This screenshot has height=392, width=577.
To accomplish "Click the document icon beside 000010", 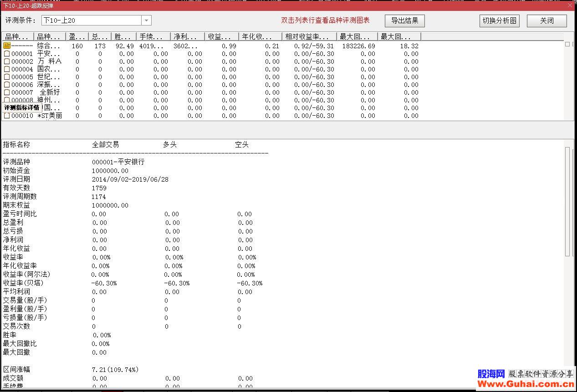I will point(7,116).
